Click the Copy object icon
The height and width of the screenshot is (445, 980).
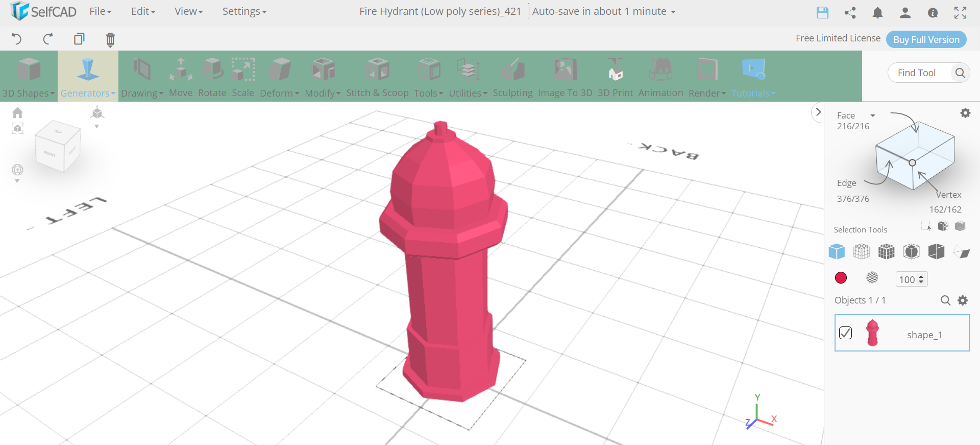point(79,39)
